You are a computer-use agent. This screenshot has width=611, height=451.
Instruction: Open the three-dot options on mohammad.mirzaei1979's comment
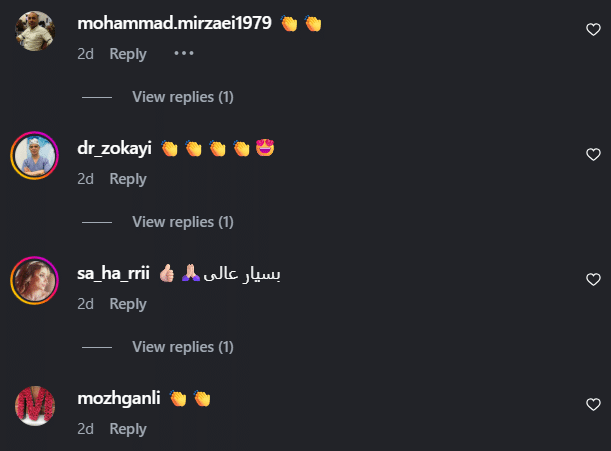184,53
